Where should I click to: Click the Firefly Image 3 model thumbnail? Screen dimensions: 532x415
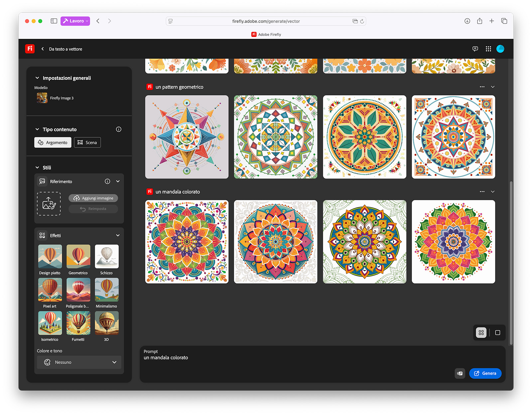42,98
